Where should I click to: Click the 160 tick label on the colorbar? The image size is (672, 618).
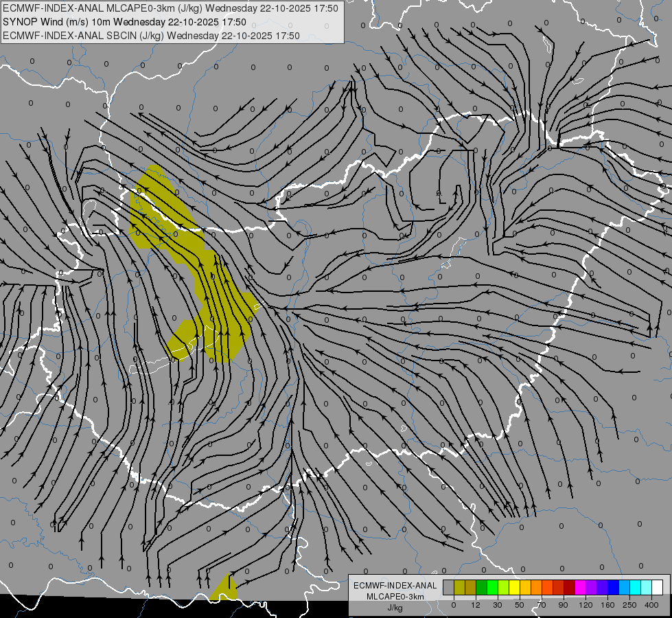[607, 605]
